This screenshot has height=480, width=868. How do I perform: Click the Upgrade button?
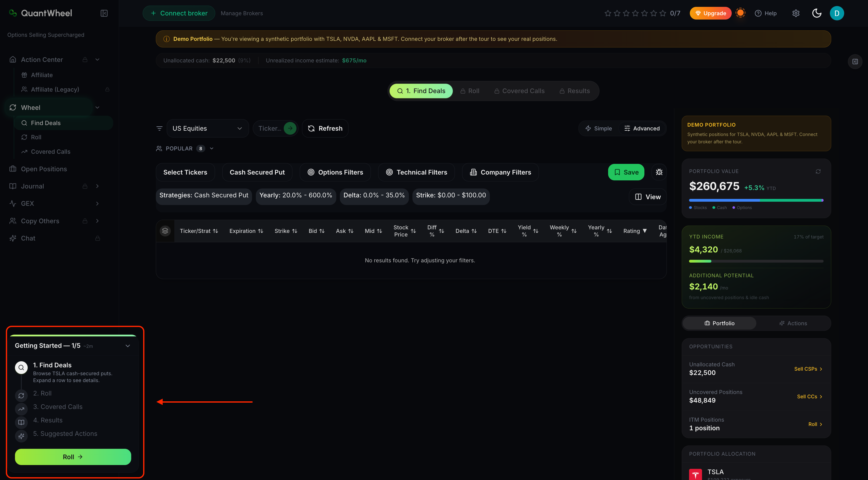coord(710,13)
